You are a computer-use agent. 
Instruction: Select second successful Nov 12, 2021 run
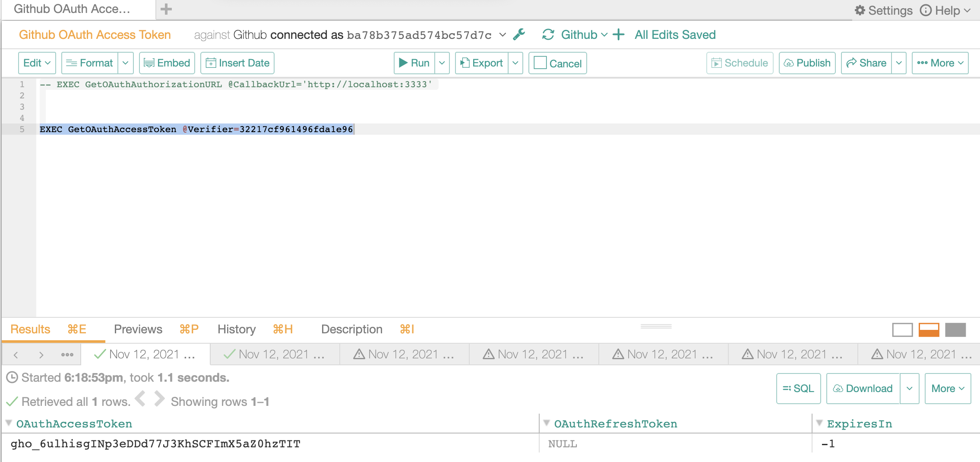tap(275, 354)
